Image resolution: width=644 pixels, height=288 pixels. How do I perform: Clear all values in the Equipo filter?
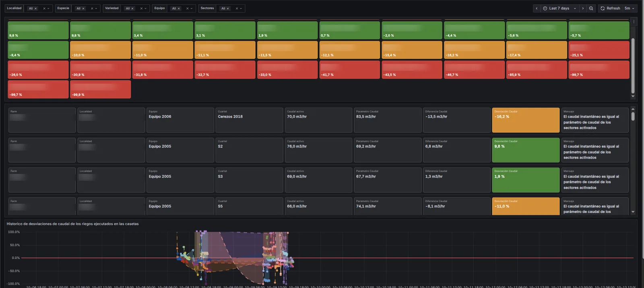click(187, 8)
